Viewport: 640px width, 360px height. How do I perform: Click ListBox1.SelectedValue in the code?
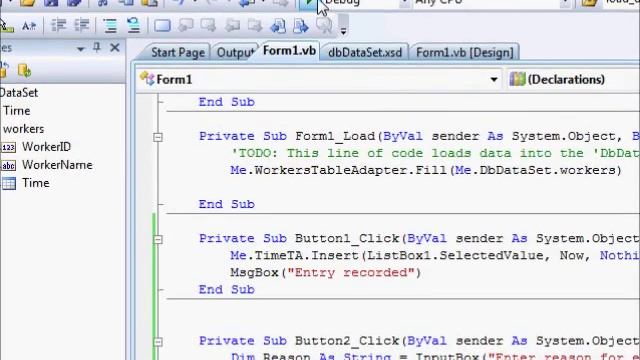[455, 256]
